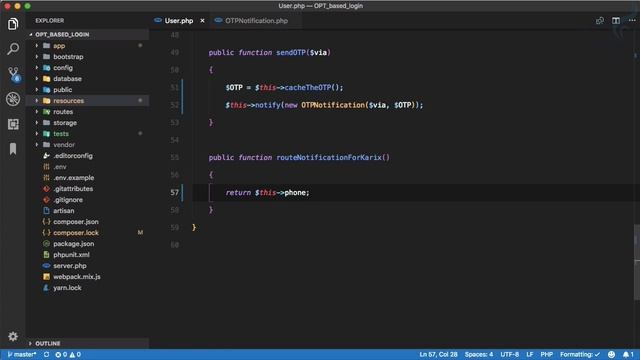
Task: Select language mode PHP in status bar
Action: point(546,354)
